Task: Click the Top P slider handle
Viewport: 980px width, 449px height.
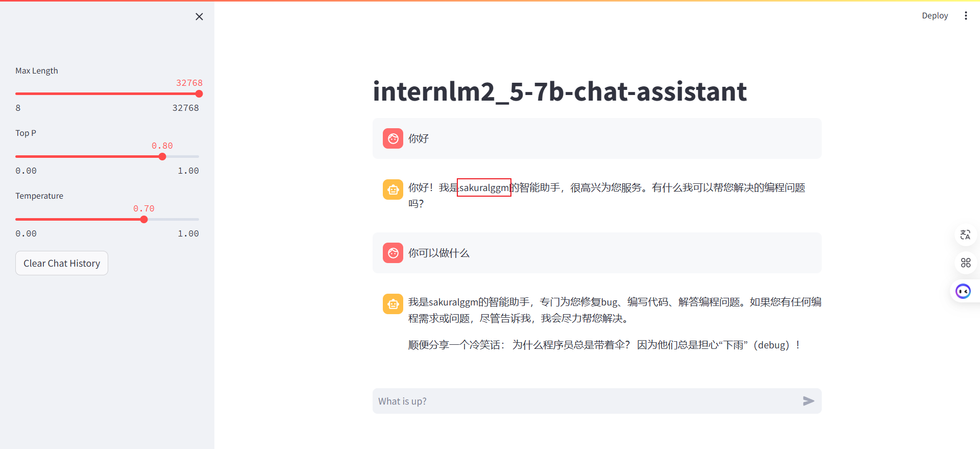Action: (x=162, y=157)
